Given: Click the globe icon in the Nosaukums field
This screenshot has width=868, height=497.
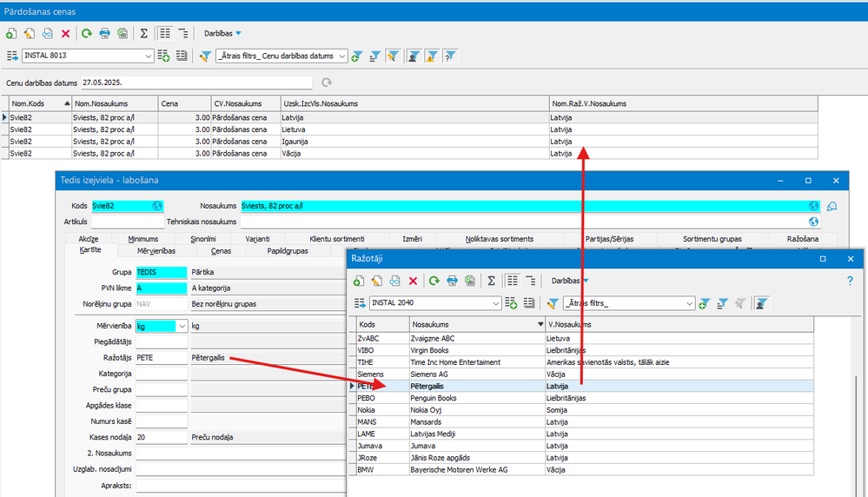Looking at the screenshot, I should click(813, 206).
